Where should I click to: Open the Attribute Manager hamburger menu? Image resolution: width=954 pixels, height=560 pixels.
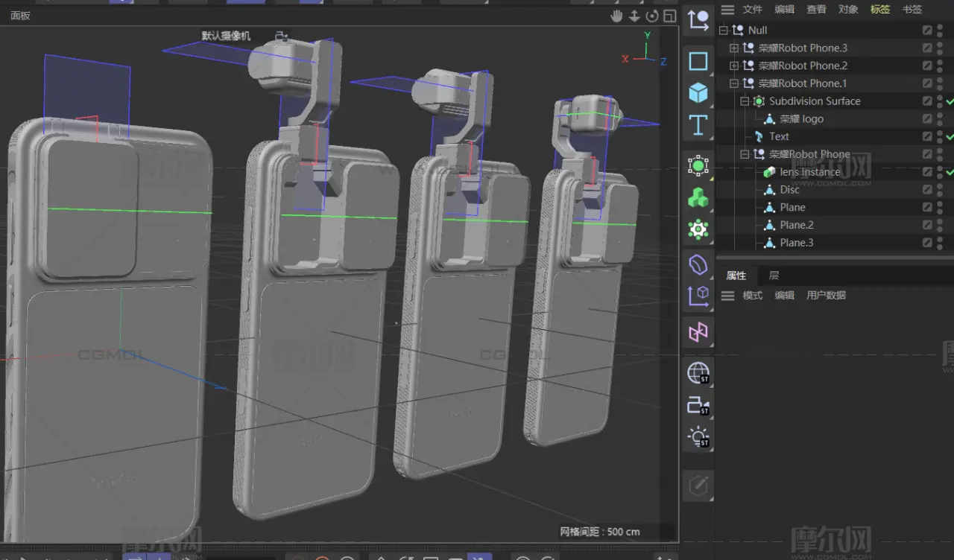pyautogui.click(x=728, y=296)
